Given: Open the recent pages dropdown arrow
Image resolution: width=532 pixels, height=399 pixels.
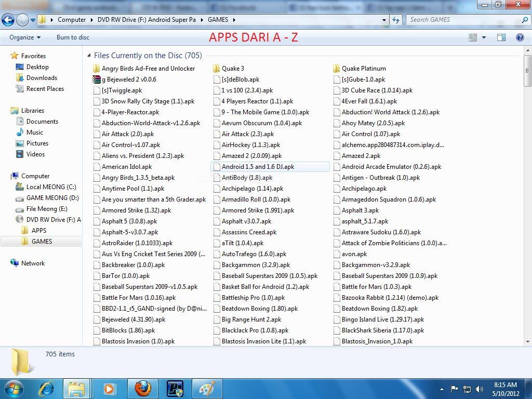Looking at the screenshot, I should [x=33, y=20].
